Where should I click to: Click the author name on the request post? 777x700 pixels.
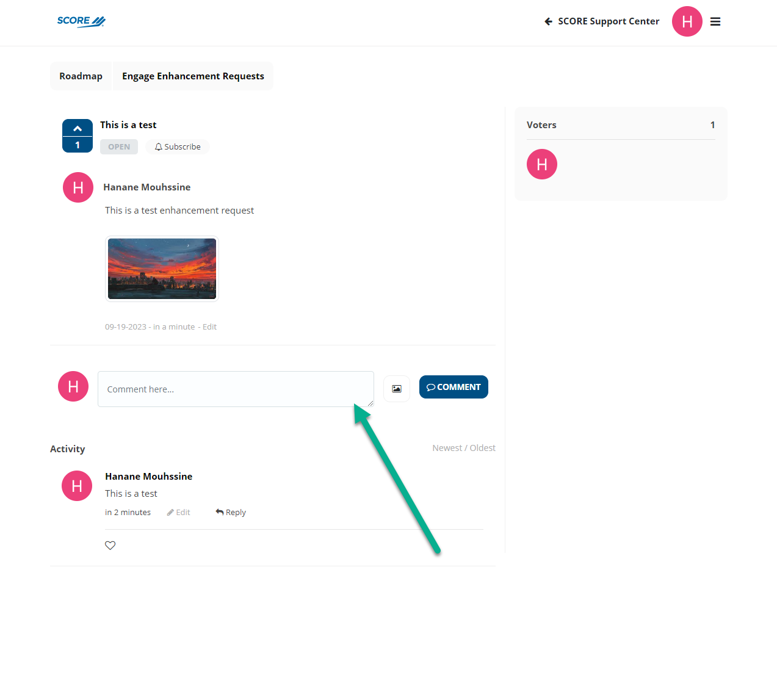[x=147, y=187]
